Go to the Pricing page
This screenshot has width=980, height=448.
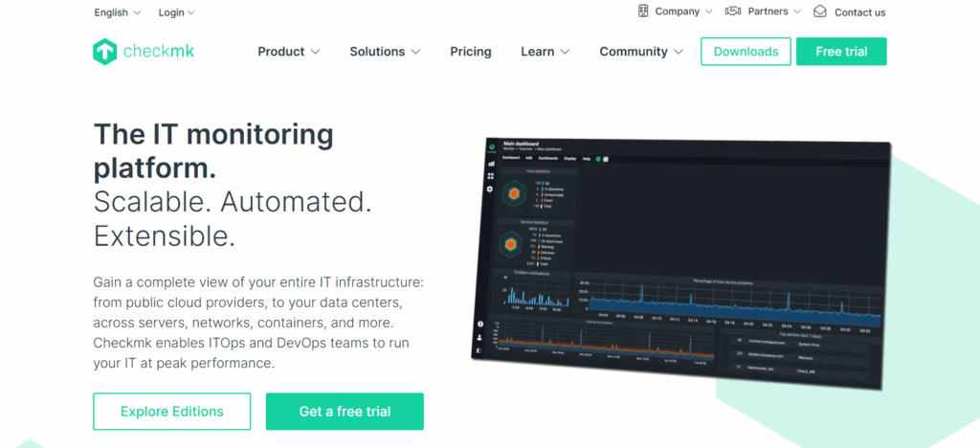pyautogui.click(x=471, y=52)
